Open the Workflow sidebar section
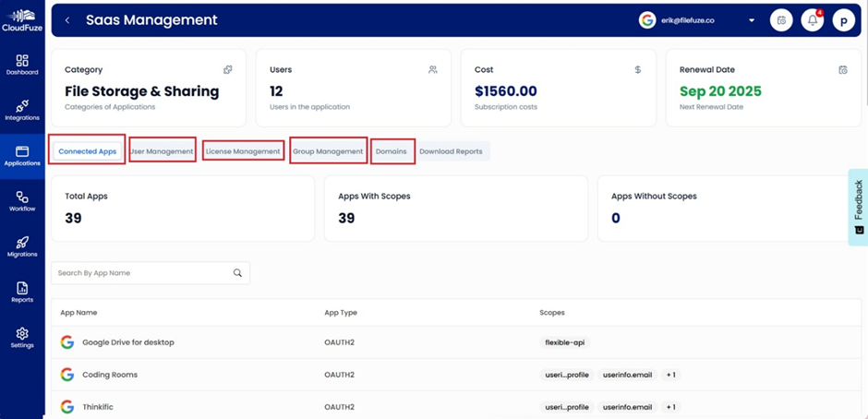 pyautogui.click(x=22, y=201)
